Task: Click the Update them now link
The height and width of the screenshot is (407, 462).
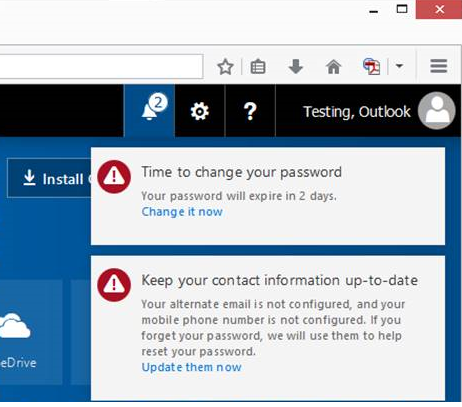Action: click(x=191, y=367)
